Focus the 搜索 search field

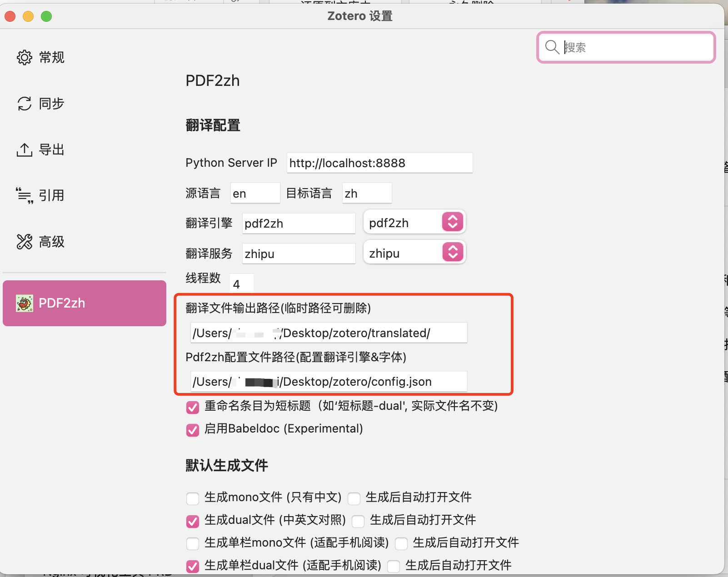(626, 47)
